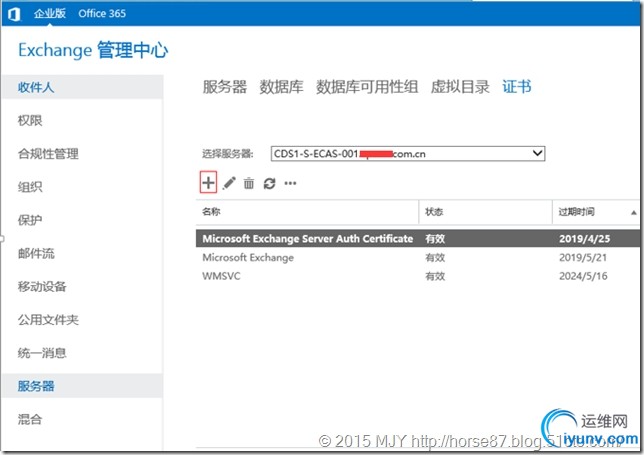Click the 名称 column header

tap(307, 212)
